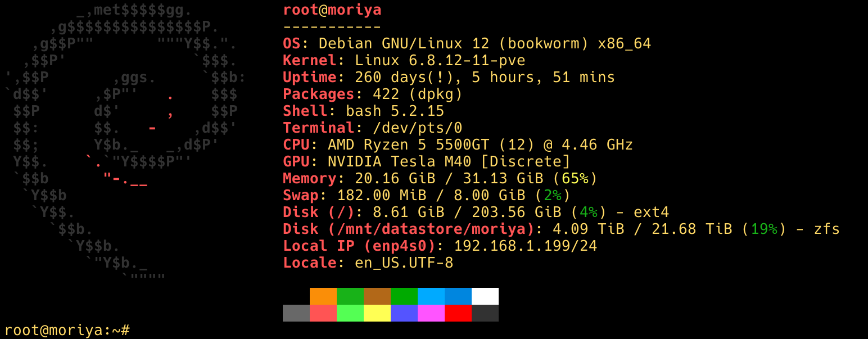868x339 pixels.
Task: Click the root@moriya header above the dashed line
Action: tap(332, 10)
